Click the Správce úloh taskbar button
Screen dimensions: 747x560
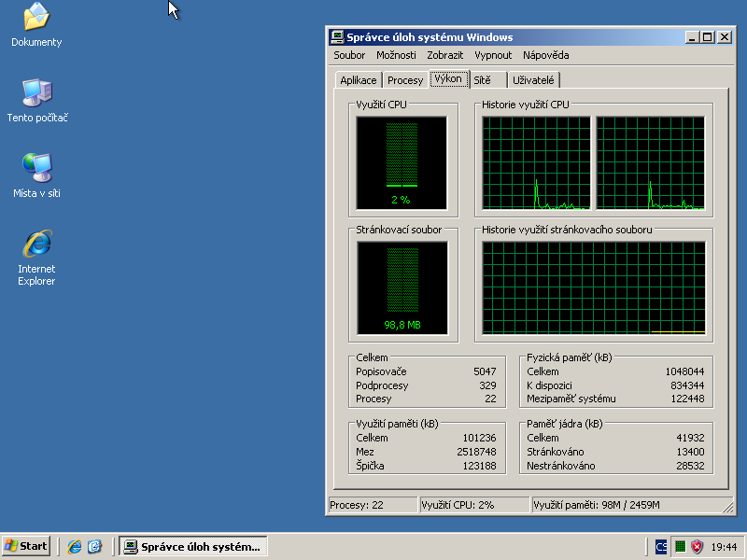(193, 546)
